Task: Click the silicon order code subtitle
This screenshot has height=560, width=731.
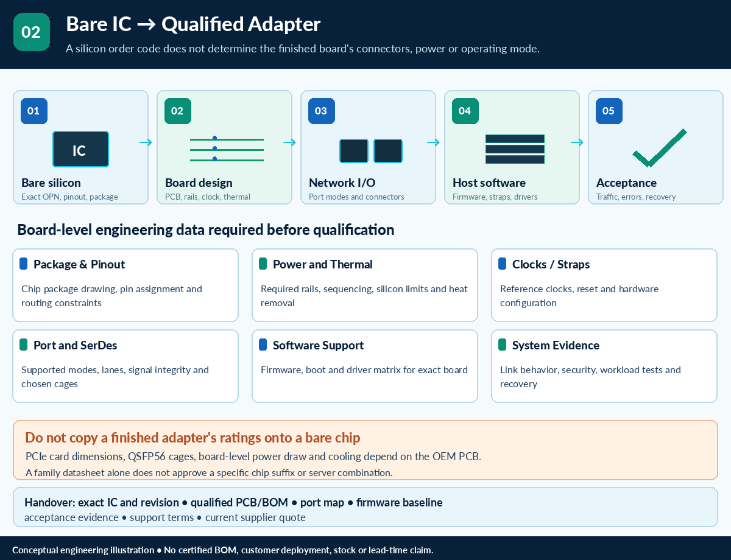Action: pyautogui.click(x=303, y=49)
